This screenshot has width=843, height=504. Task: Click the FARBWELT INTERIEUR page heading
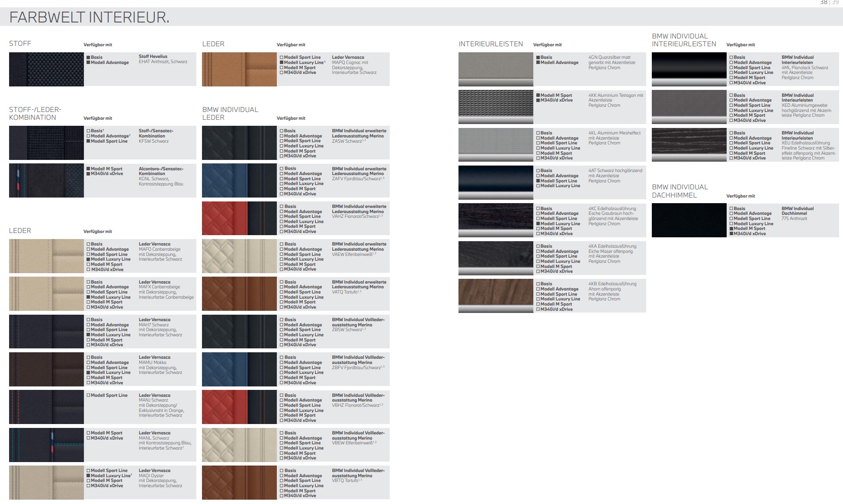coord(89,17)
